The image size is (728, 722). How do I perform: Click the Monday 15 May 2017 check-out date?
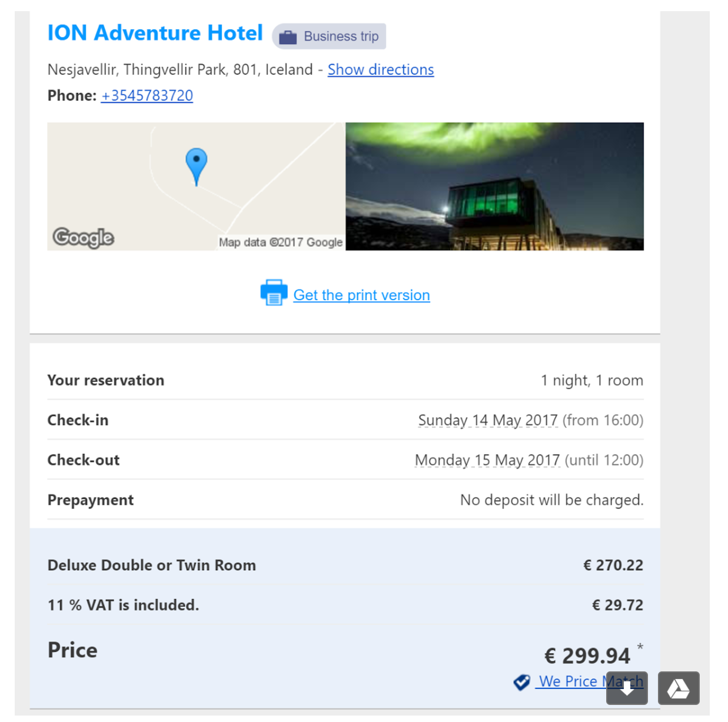click(487, 460)
